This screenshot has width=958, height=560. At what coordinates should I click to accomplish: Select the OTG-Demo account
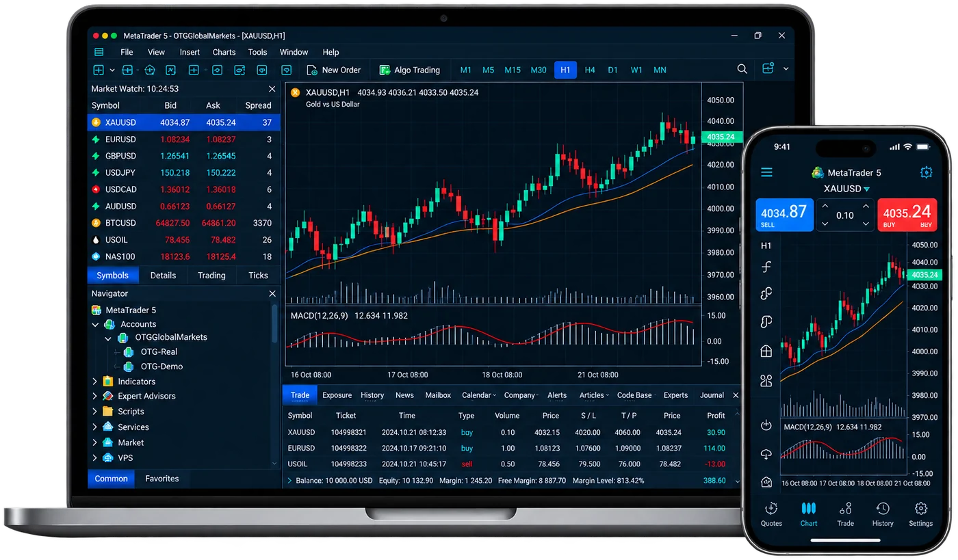(161, 366)
